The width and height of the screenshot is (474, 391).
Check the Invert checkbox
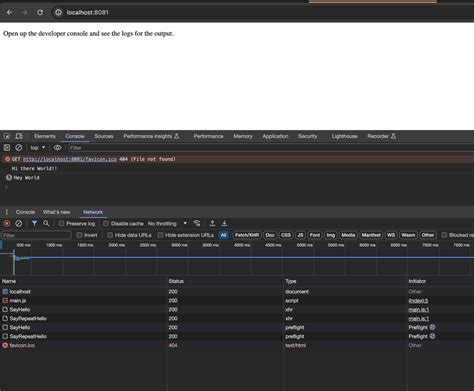(79, 235)
